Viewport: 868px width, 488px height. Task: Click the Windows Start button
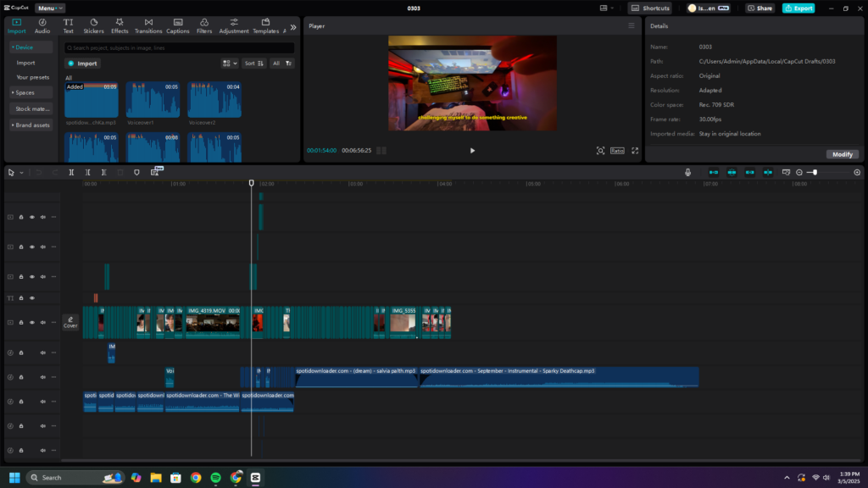pos(15,478)
